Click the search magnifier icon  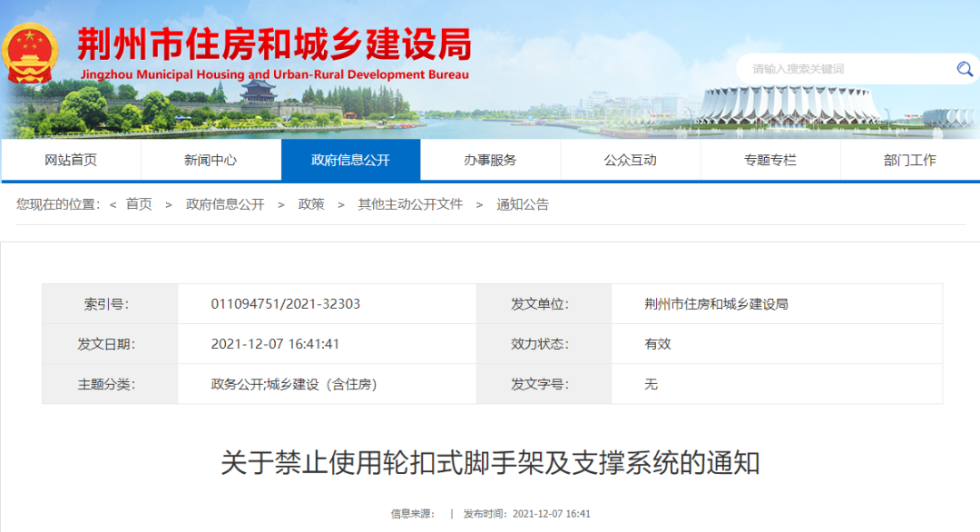point(964,69)
